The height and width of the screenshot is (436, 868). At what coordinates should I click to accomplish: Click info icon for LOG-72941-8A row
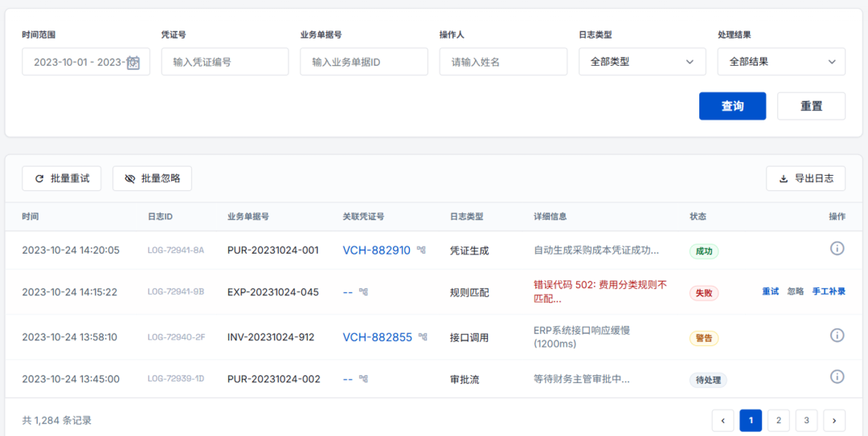837,248
